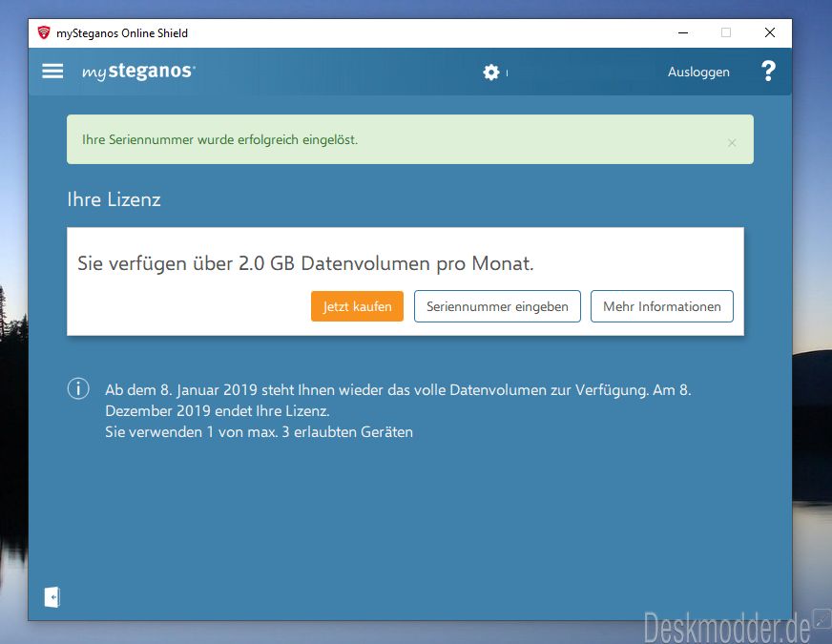Open the hamburger menu
The image size is (832, 644).
(x=52, y=72)
